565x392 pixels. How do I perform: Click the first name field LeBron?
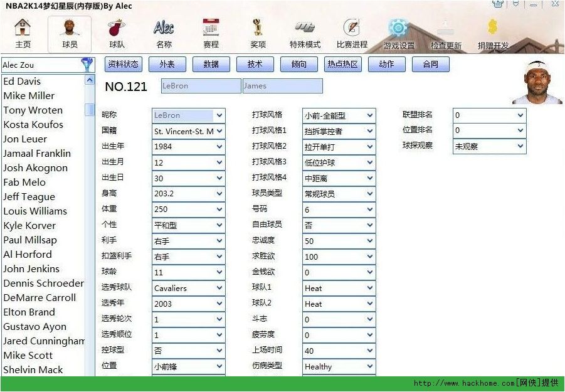(x=201, y=86)
